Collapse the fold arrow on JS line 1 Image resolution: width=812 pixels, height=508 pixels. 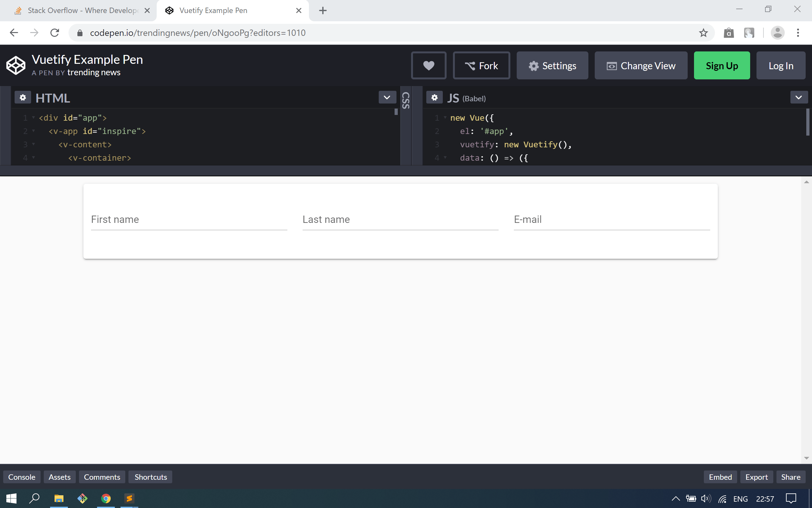click(x=445, y=117)
